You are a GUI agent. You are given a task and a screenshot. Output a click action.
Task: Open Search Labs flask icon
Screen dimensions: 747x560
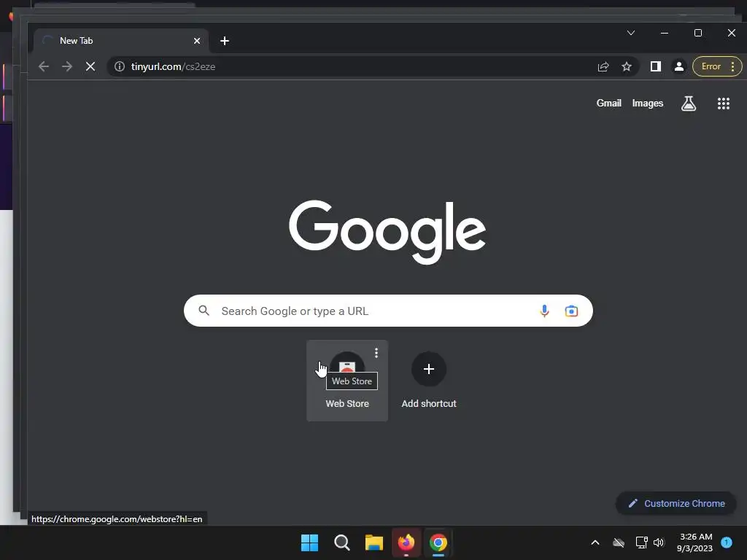click(689, 104)
